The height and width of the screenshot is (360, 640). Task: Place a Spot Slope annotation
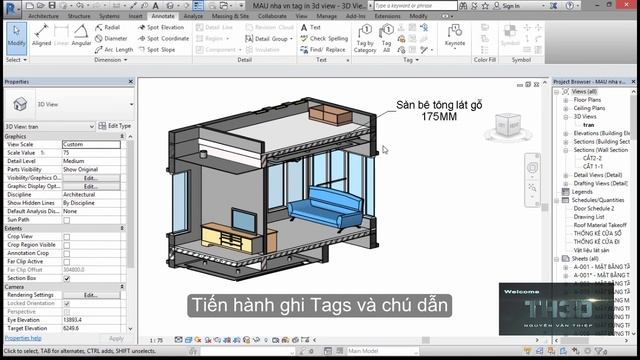156,49
